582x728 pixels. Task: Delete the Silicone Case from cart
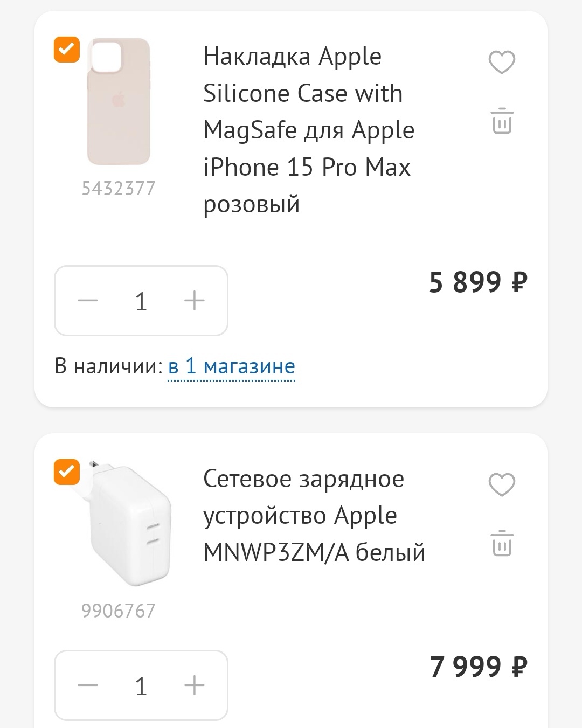pos(502,121)
